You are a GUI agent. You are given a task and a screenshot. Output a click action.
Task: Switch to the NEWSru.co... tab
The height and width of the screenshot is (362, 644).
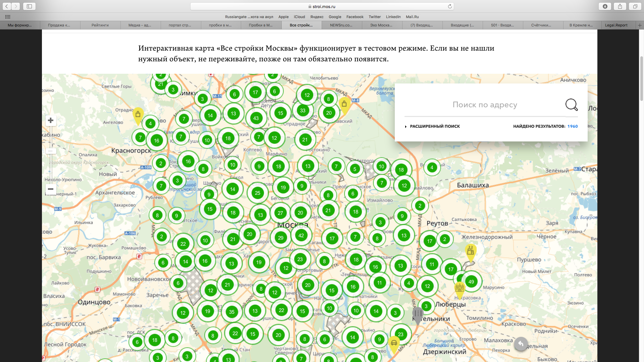[x=341, y=25]
